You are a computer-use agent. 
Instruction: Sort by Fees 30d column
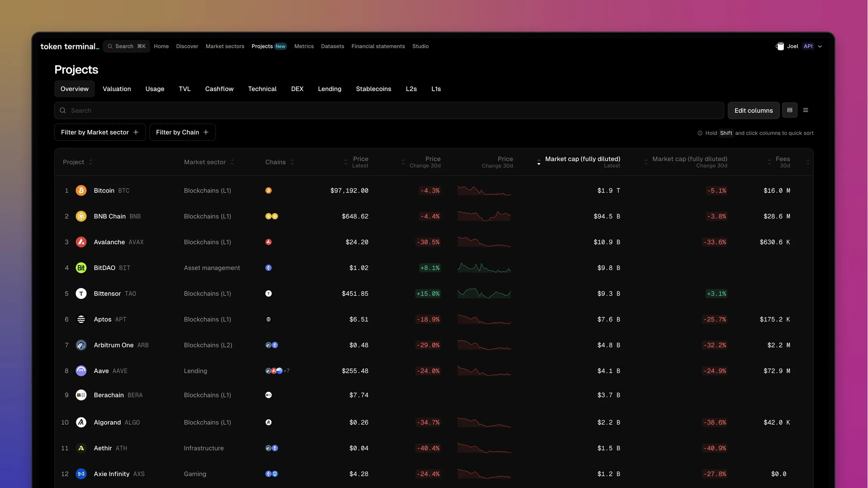[779, 162]
